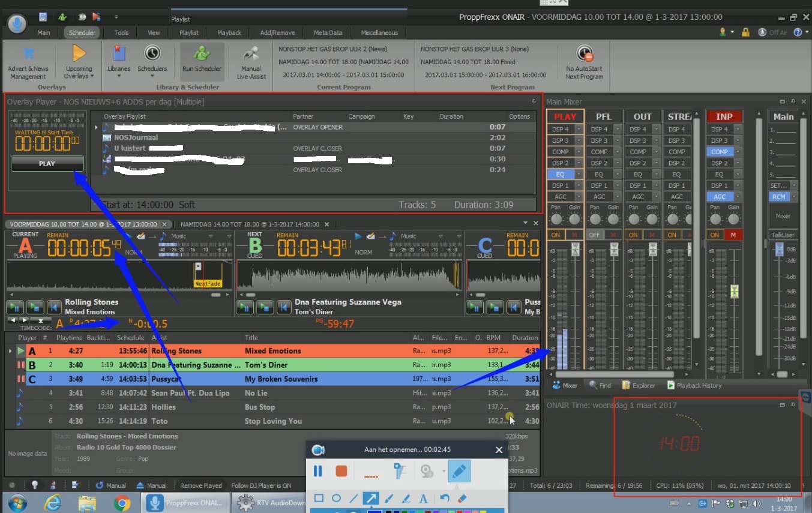Click the Main output volume fader
The image size is (812, 513).
(780, 250)
